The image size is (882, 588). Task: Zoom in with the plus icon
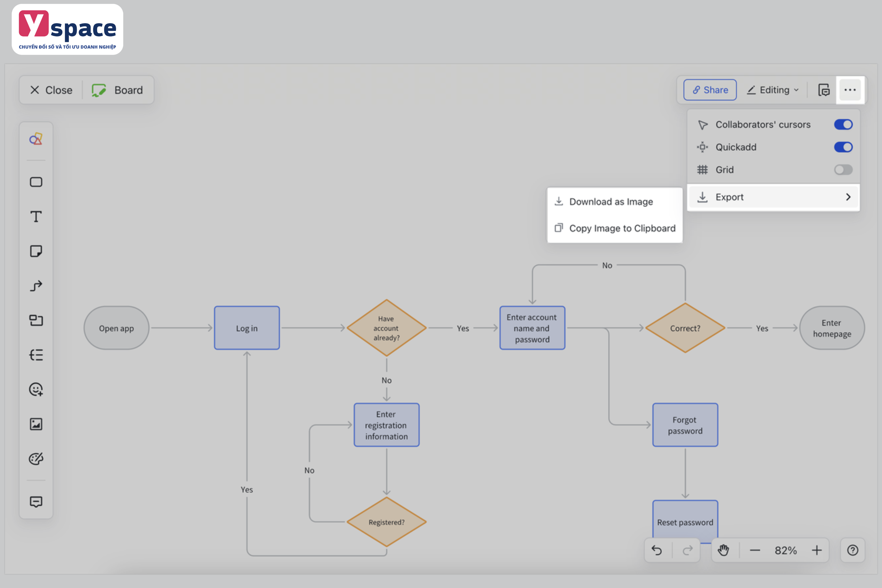pyautogui.click(x=817, y=550)
